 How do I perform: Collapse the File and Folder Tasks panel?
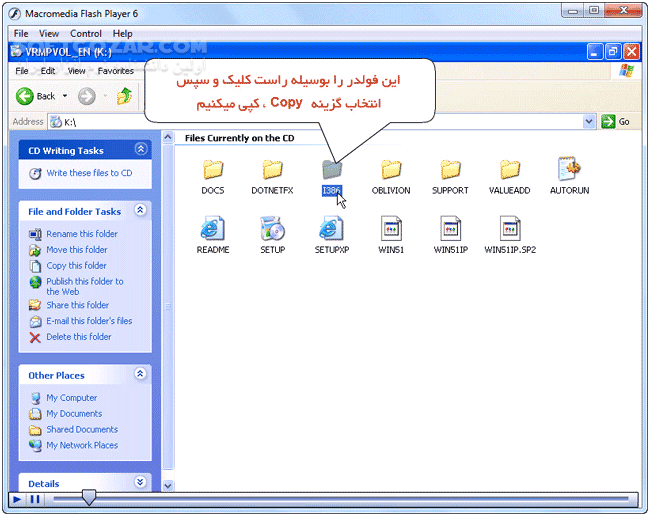(x=140, y=210)
